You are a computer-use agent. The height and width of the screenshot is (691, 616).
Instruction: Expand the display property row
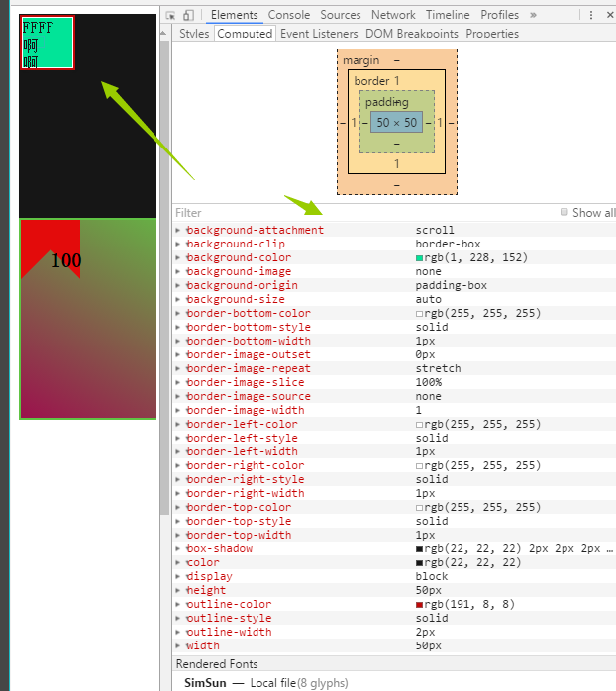tap(177, 576)
